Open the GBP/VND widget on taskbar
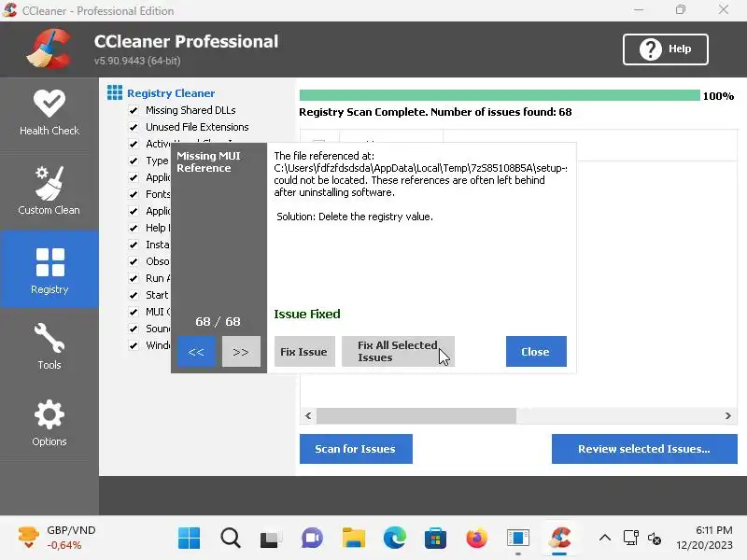The height and width of the screenshot is (560, 747). pyautogui.click(x=56, y=538)
